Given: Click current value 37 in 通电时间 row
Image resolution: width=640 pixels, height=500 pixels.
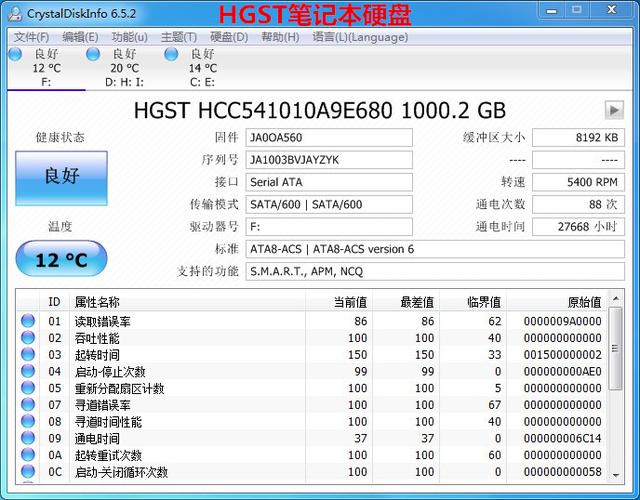Looking at the screenshot, I should [x=360, y=438].
